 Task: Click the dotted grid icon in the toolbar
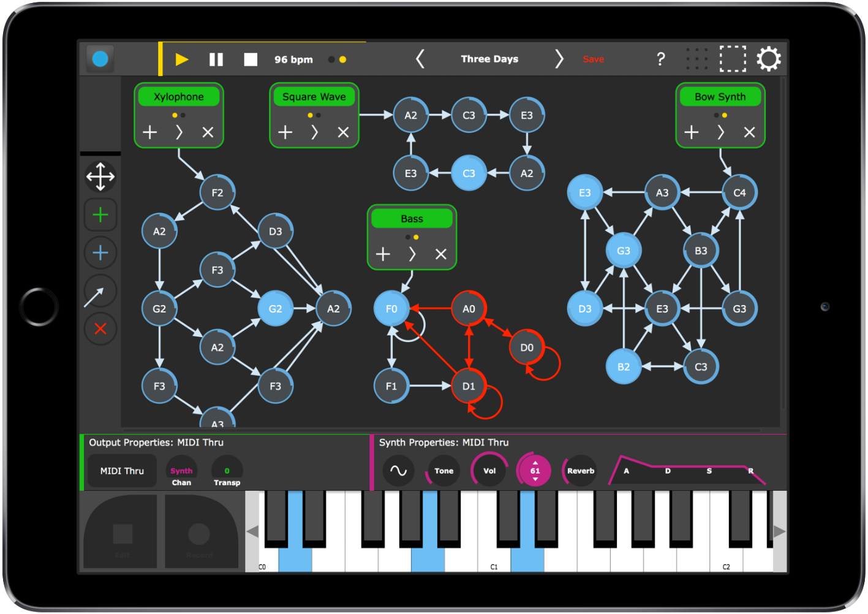[x=697, y=59]
